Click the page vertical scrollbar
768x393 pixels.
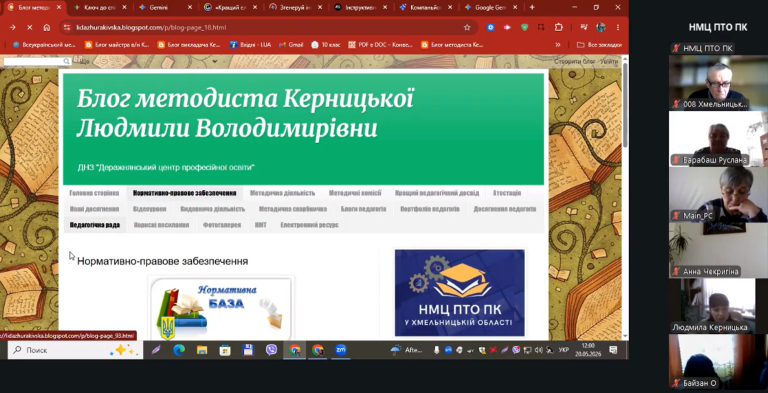coord(625,105)
